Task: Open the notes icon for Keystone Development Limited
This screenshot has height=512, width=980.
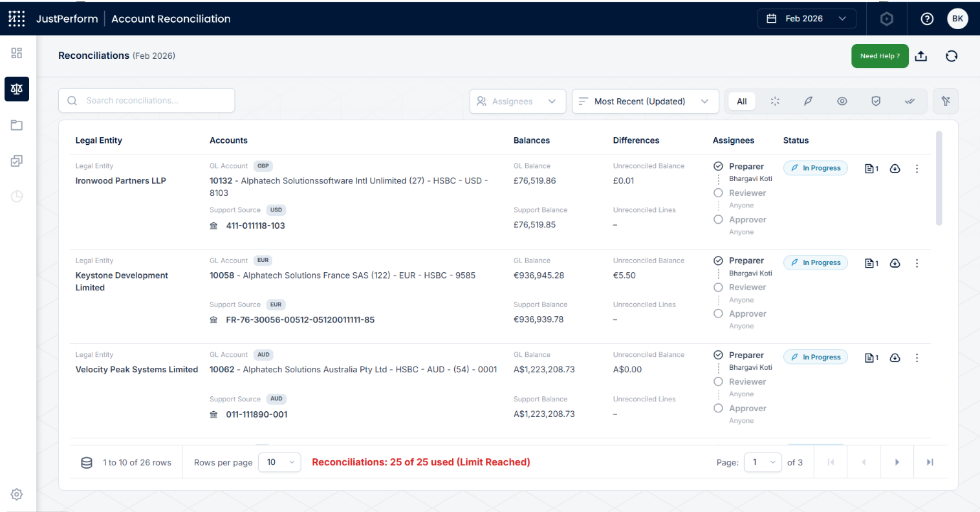Action: coord(871,263)
